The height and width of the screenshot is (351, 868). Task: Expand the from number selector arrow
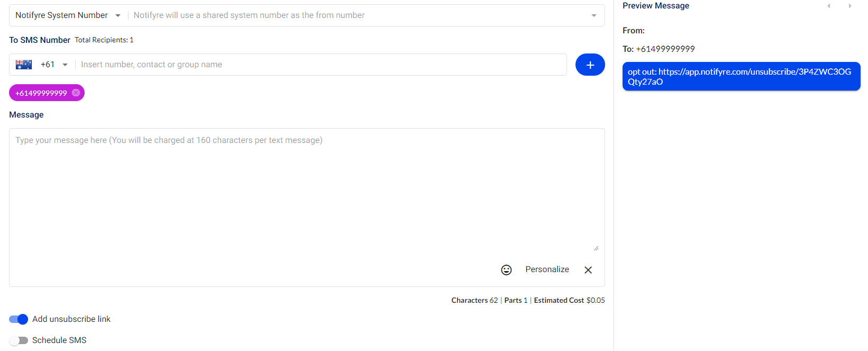[594, 15]
